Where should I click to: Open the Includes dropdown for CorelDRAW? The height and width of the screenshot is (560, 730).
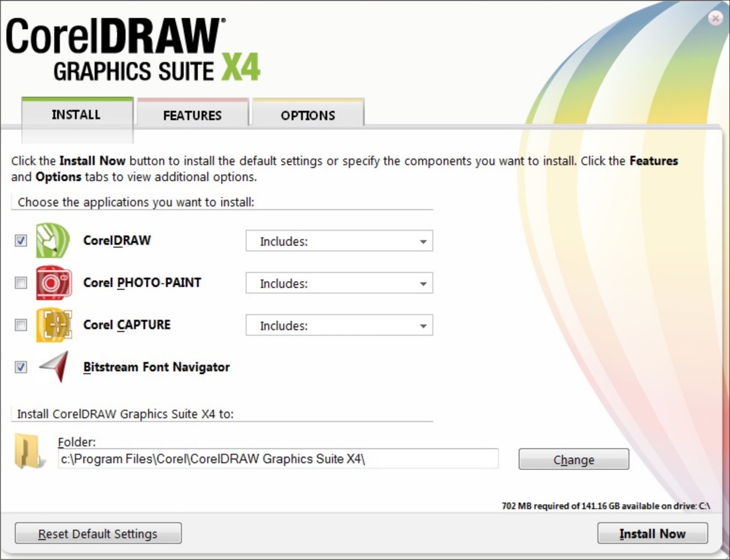423,241
